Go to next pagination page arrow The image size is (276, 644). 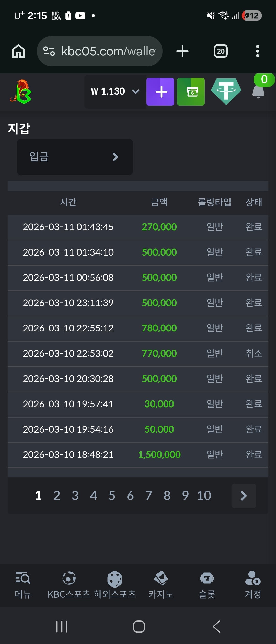(244, 496)
